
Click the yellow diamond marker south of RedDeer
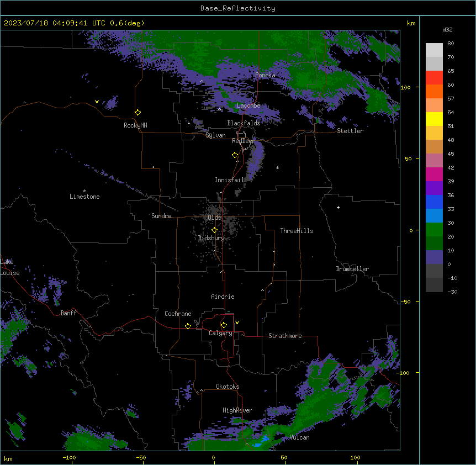[235, 155]
